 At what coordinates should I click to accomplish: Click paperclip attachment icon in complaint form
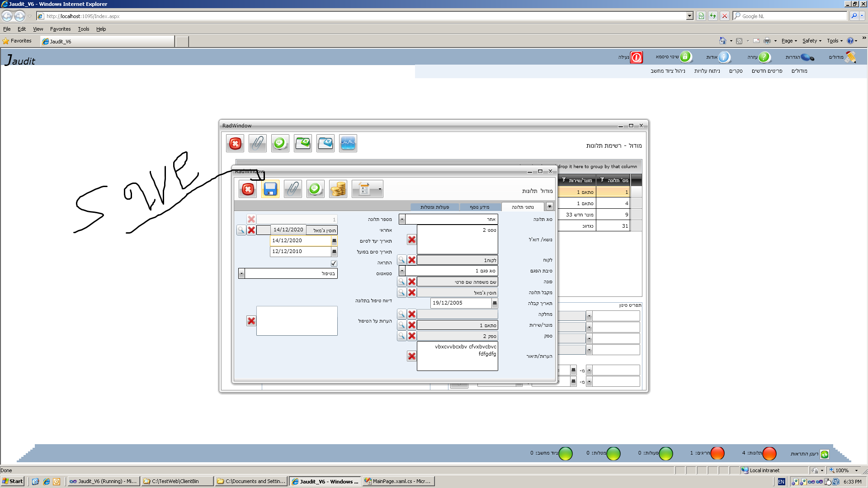[x=293, y=189]
